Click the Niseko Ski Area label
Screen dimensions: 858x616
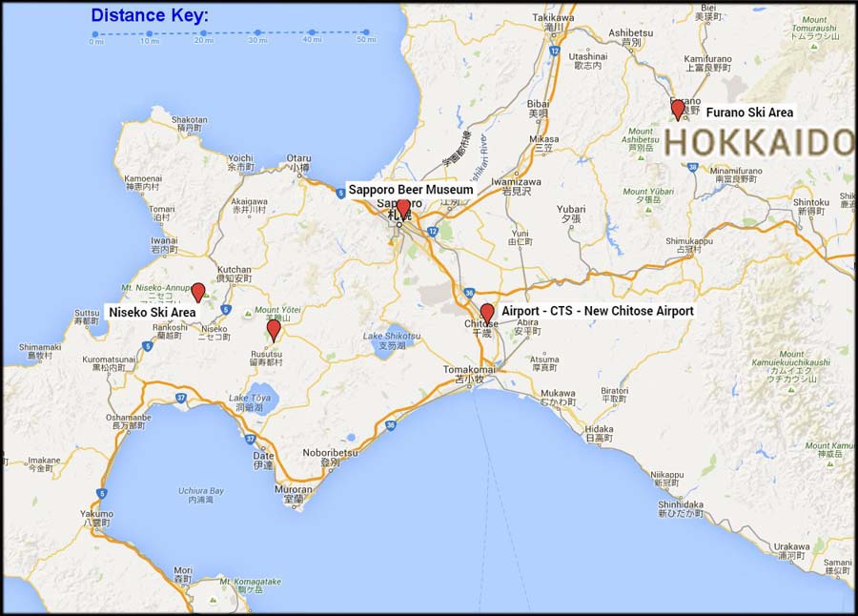pyautogui.click(x=153, y=312)
